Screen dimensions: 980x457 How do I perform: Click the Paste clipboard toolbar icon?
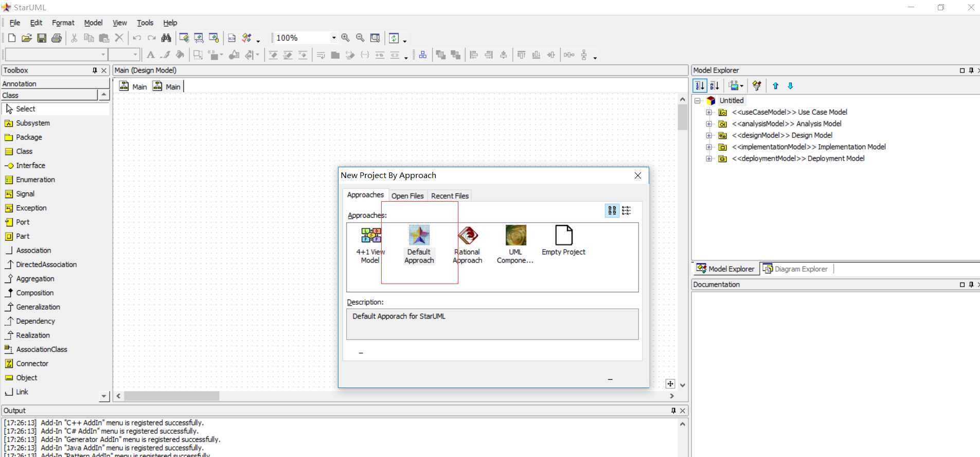point(104,38)
